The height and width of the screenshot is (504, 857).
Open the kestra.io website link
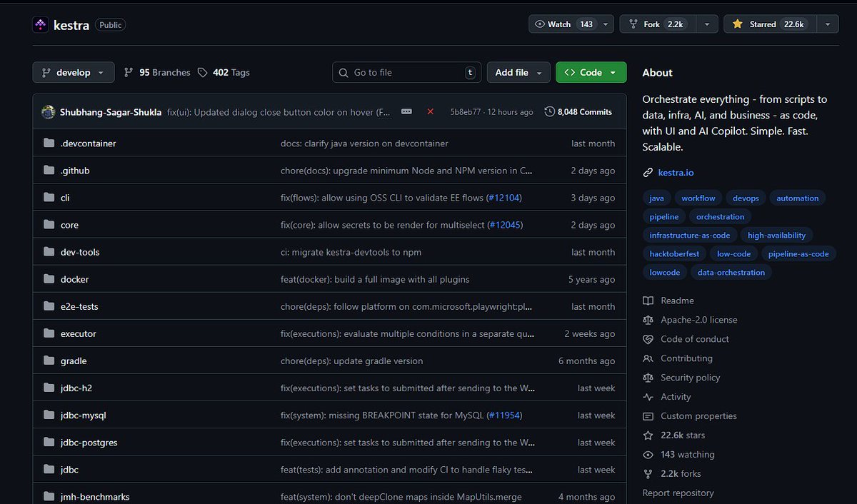(676, 173)
